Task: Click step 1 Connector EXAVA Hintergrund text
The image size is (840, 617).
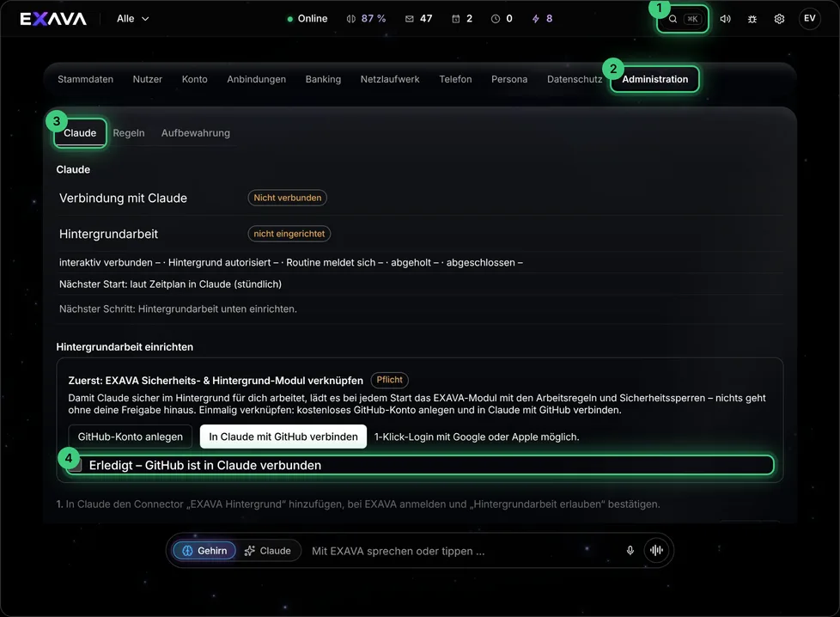Action: [x=358, y=504]
